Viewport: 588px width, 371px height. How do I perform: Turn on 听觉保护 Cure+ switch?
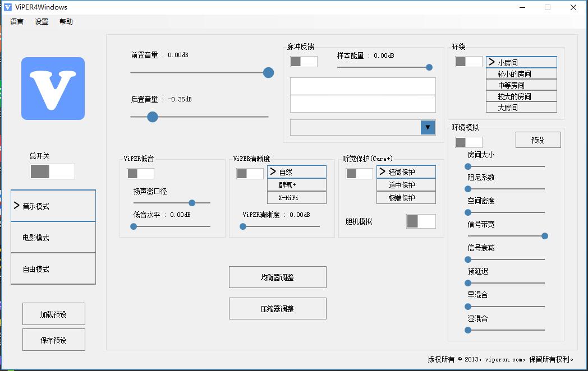click(359, 174)
